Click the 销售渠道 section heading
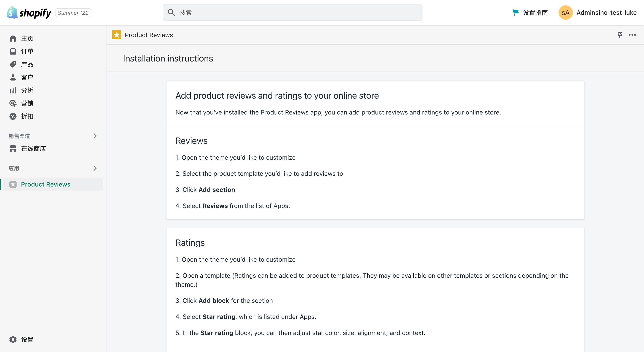This screenshot has width=644, height=352. click(19, 136)
